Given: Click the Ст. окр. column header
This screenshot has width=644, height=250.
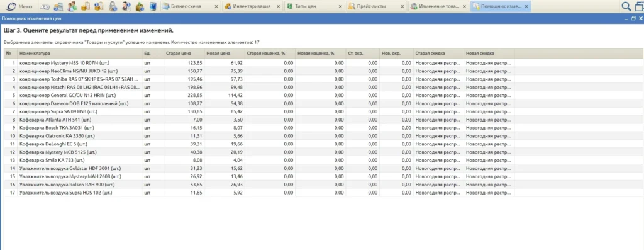Looking at the screenshot, I should (x=363, y=54).
